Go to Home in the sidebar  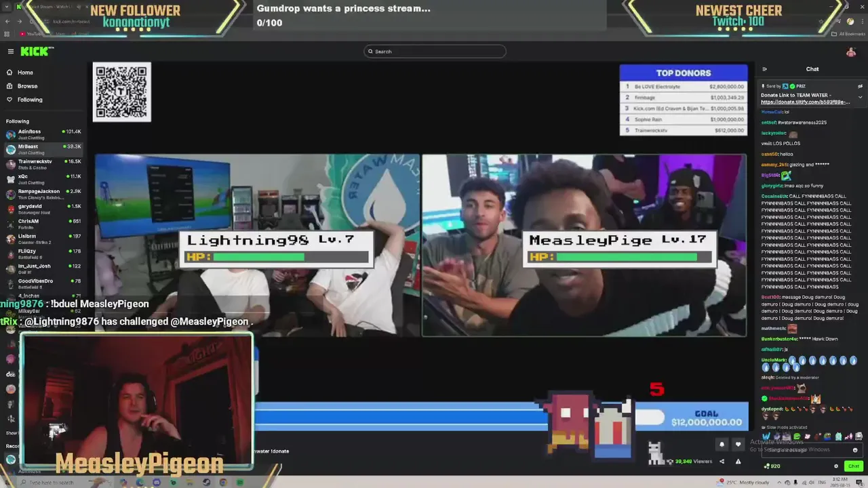point(25,73)
